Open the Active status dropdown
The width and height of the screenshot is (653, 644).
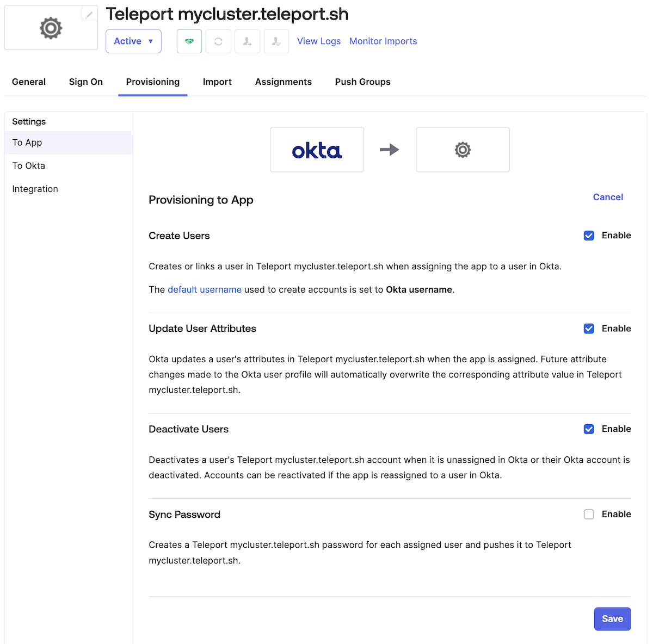[x=133, y=41]
